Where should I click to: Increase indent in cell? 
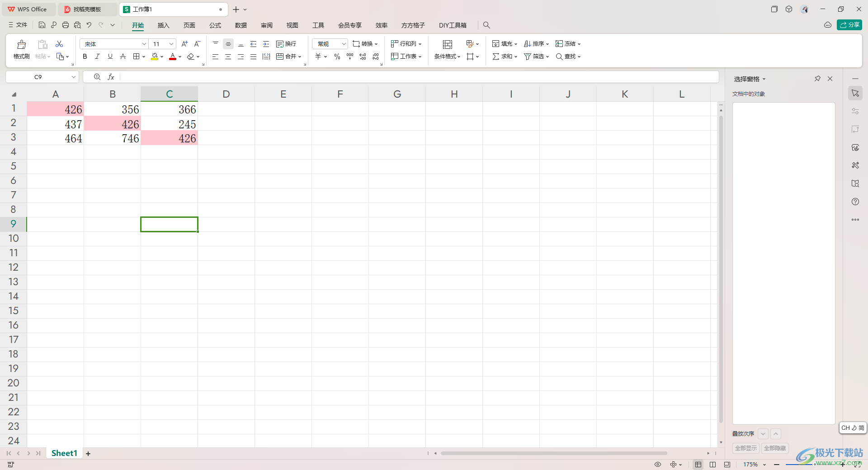tap(266, 44)
